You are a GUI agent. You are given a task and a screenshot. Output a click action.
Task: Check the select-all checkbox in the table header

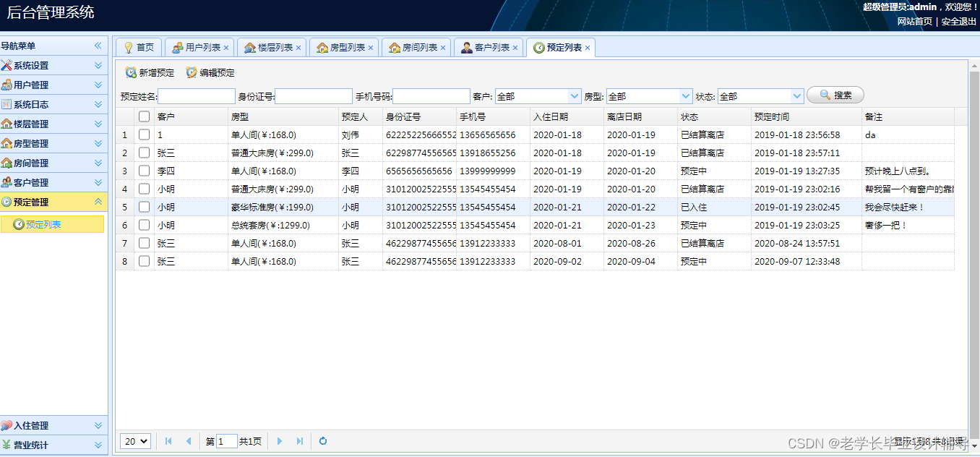pos(143,116)
